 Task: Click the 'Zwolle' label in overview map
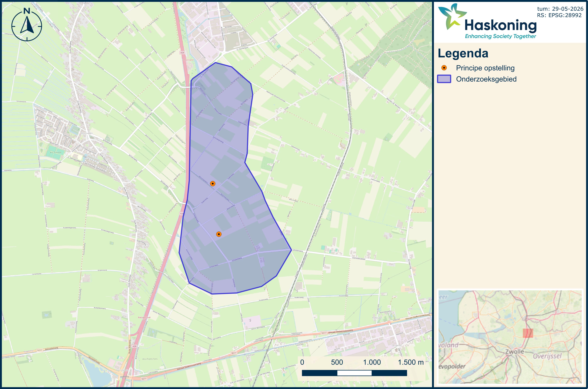coord(514,352)
